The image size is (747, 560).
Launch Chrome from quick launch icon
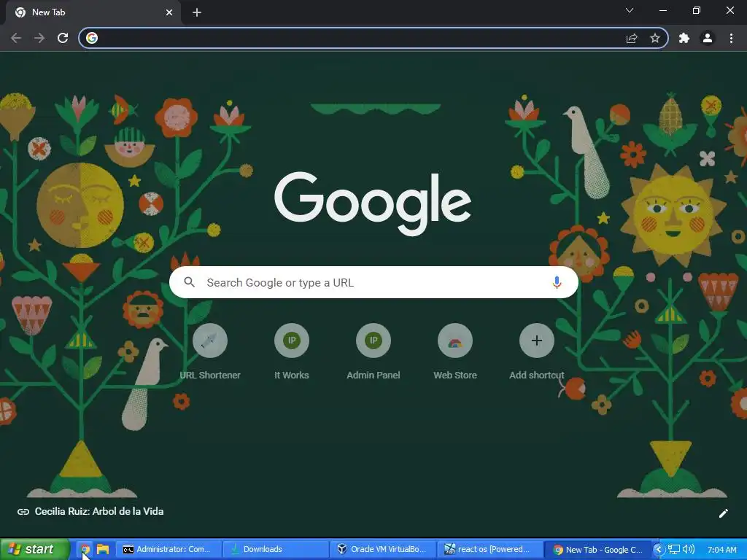click(x=85, y=549)
